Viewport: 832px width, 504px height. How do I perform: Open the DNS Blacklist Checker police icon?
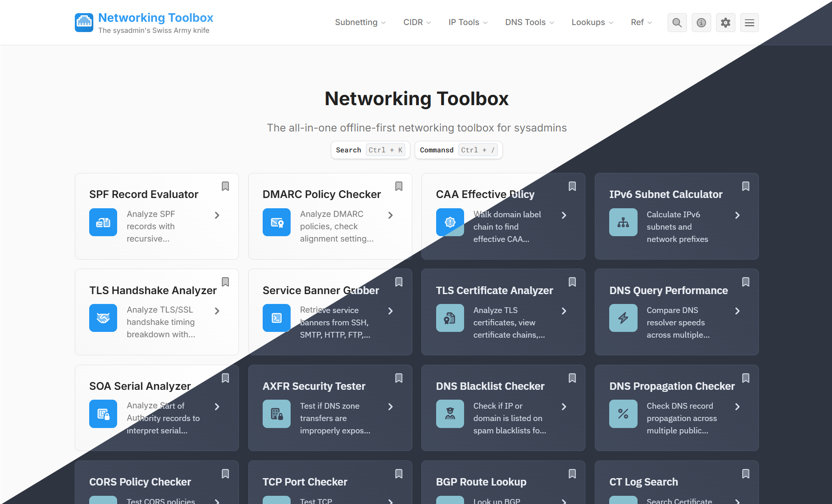(x=450, y=414)
